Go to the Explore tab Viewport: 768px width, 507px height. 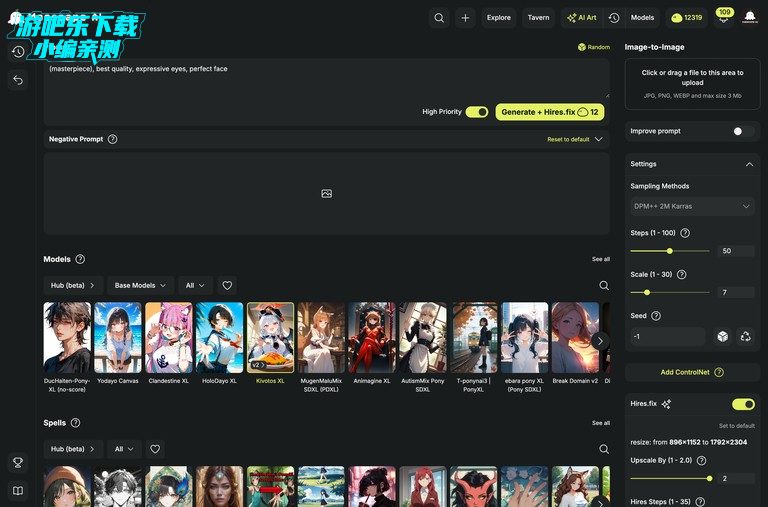pyautogui.click(x=498, y=17)
